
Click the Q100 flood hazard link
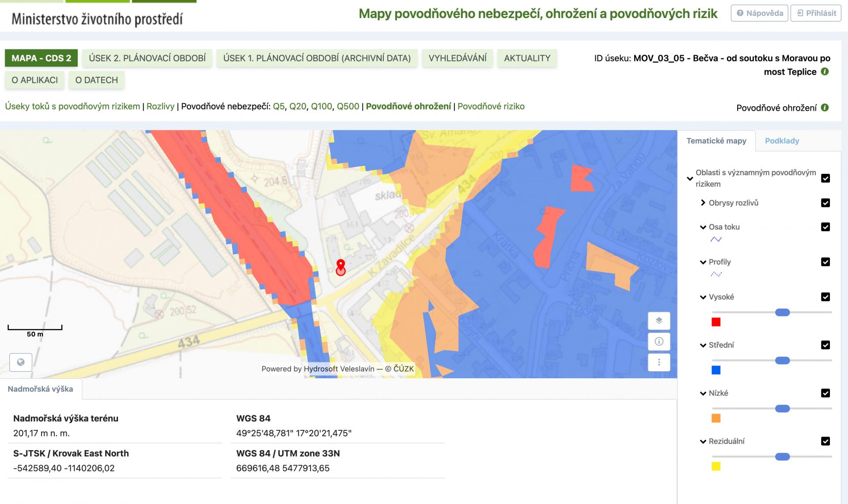click(321, 106)
